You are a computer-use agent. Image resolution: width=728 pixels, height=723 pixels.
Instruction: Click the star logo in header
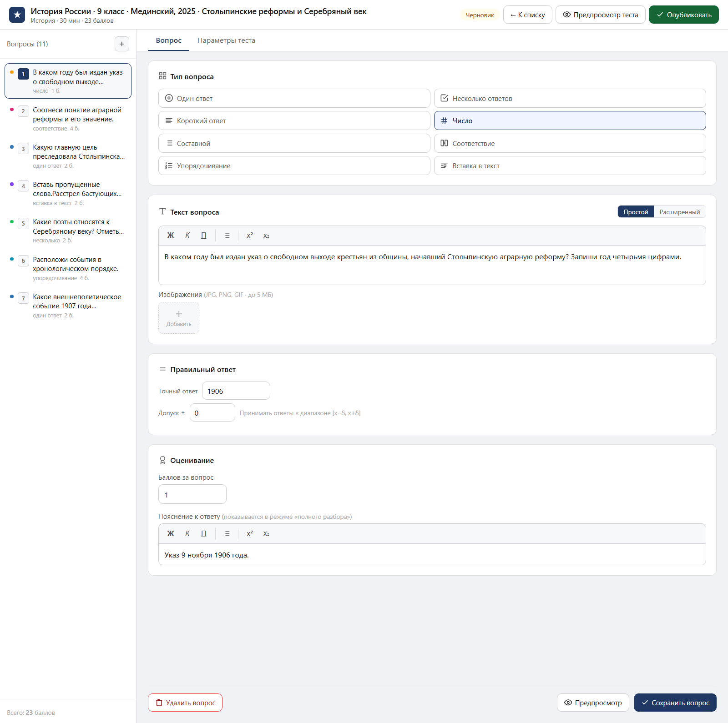tap(17, 15)
